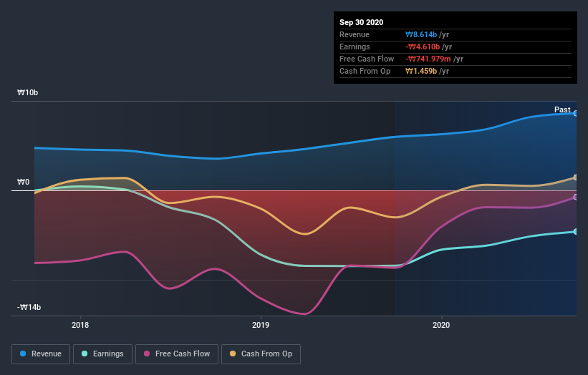The height and width of the screenshot is (375, 588).
Task: Click the ₩10b y-axis label
Action: [27, 92]
